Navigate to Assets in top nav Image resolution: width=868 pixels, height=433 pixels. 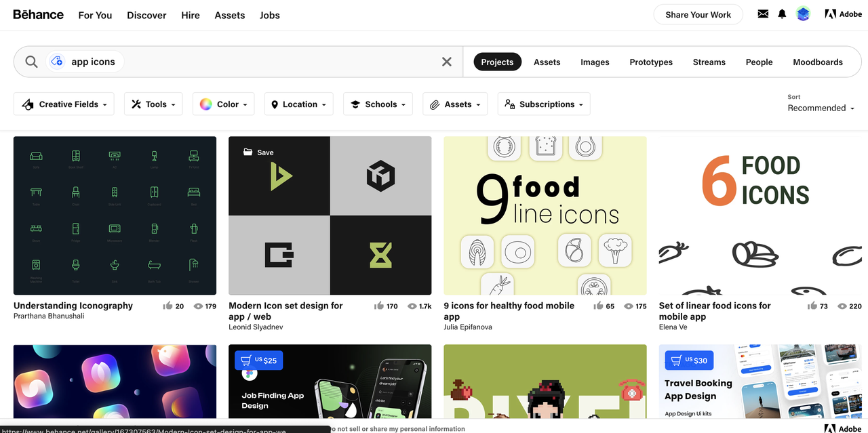[x=230, y=15]
